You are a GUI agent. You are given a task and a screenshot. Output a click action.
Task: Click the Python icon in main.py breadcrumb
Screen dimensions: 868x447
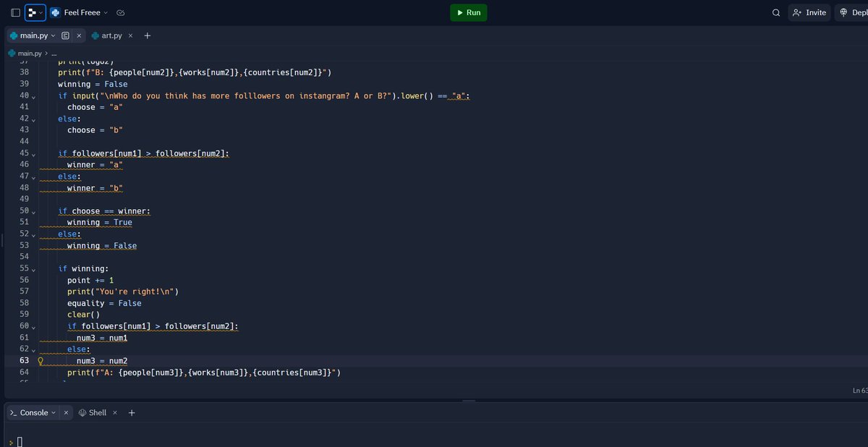click(12, 53)
